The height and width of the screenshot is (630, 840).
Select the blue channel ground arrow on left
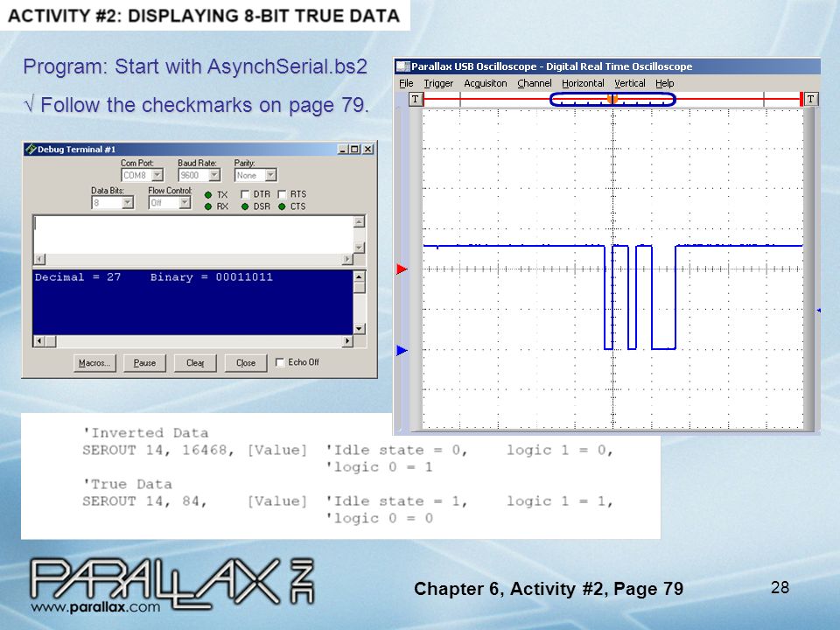coord(402,350)
